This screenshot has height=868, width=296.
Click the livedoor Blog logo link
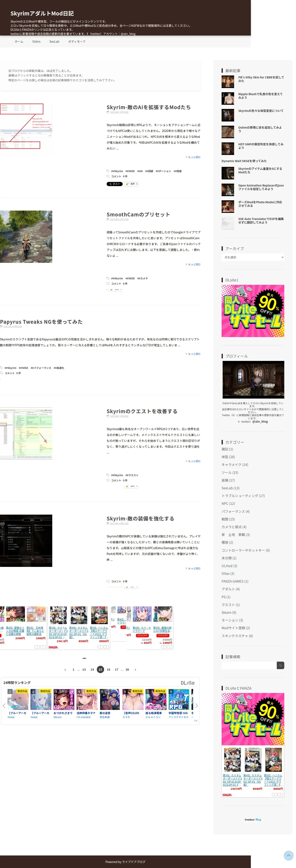(x=253, y=819)
